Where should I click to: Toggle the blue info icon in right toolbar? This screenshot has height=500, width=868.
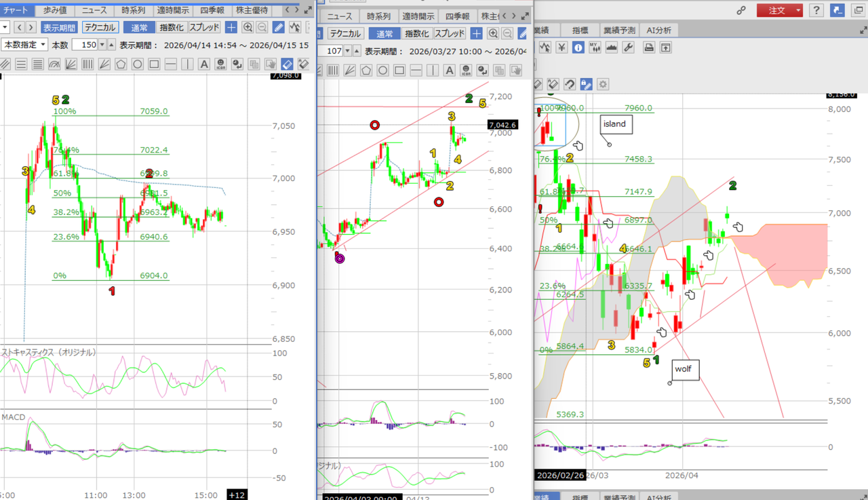coord(578,47)
